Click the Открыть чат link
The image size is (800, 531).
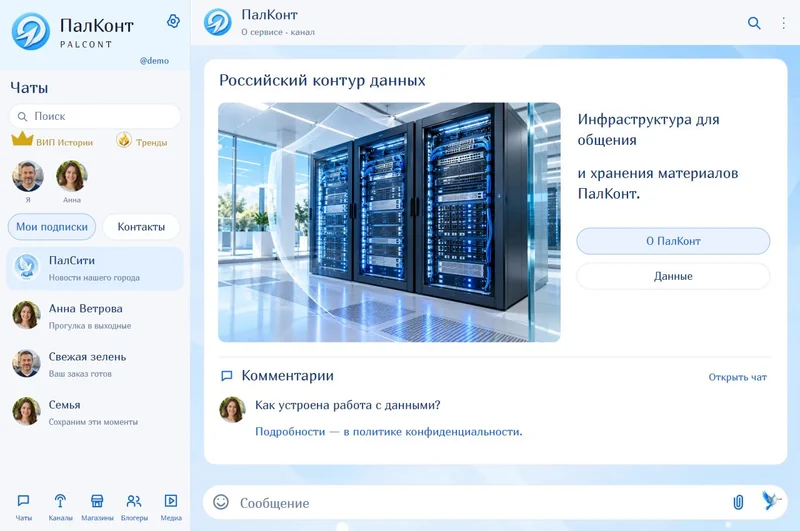coord(737,377)
